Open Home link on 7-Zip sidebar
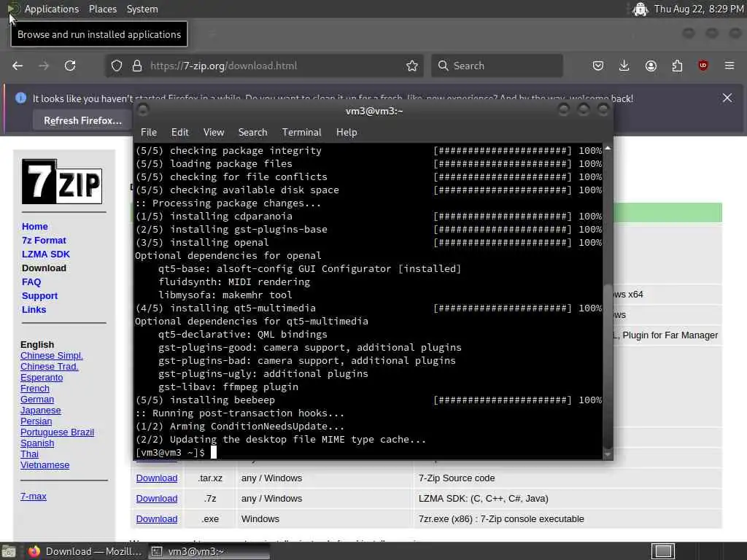 click(35, 227)
